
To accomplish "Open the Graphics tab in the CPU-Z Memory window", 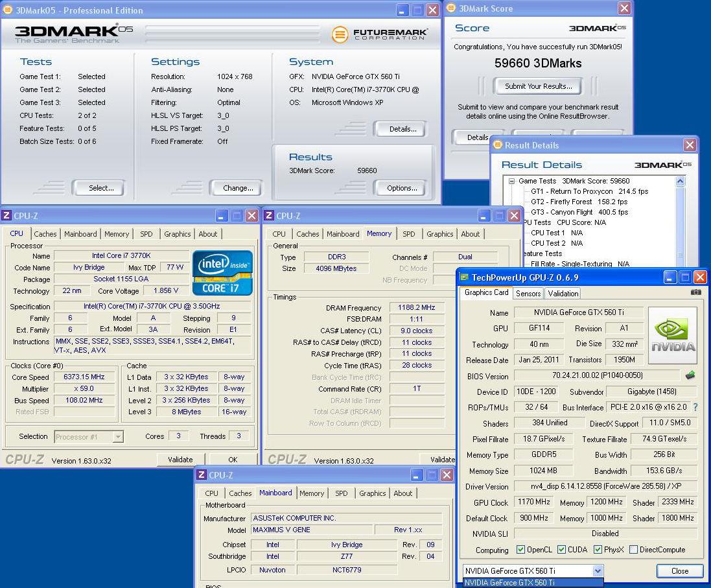I will pyautogui.click(x=439, y=234).
